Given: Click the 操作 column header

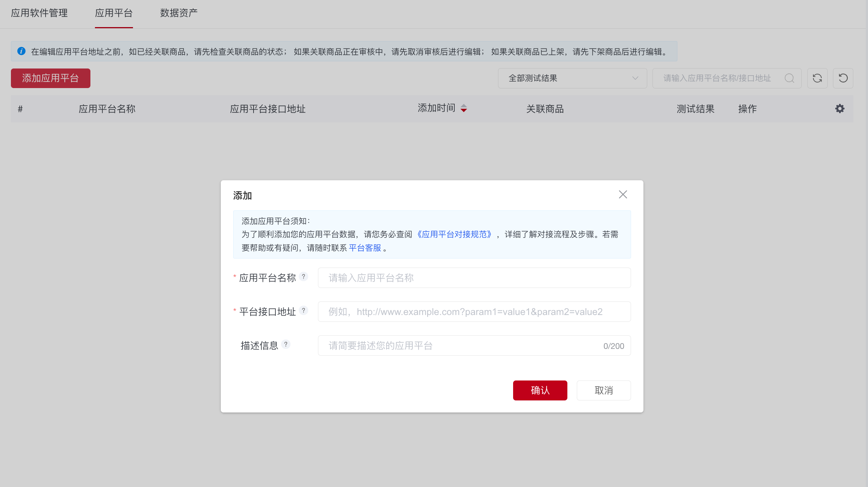Looking at the screenshot, I should coord(747,109).
